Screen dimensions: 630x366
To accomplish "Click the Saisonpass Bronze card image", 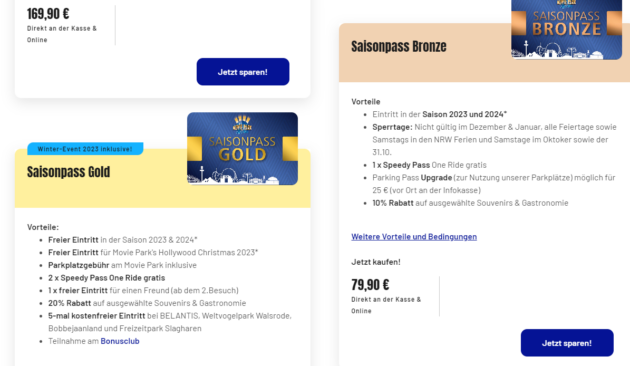I will [x=567, y=29].
